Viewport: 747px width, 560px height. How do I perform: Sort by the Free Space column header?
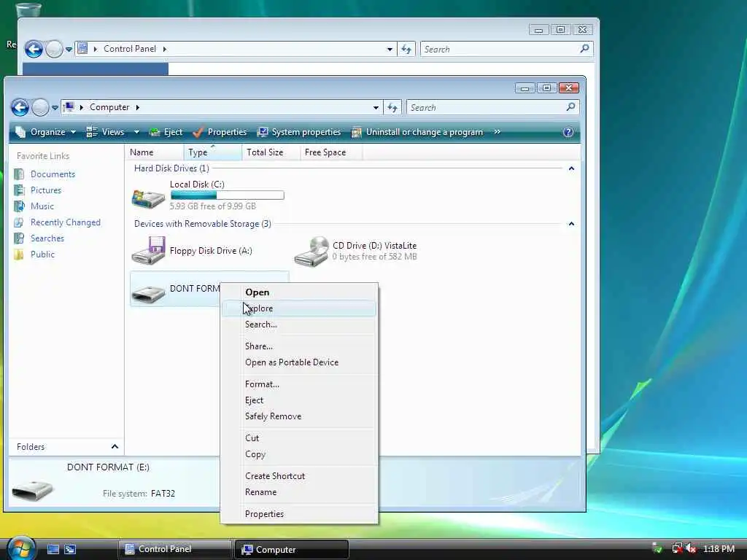(331, 152)
